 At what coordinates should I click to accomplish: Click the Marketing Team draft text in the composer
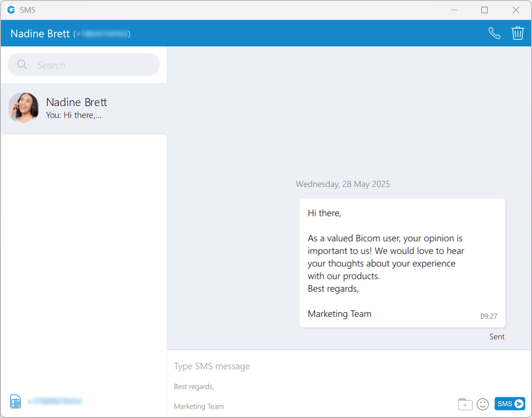pos(199,406)
